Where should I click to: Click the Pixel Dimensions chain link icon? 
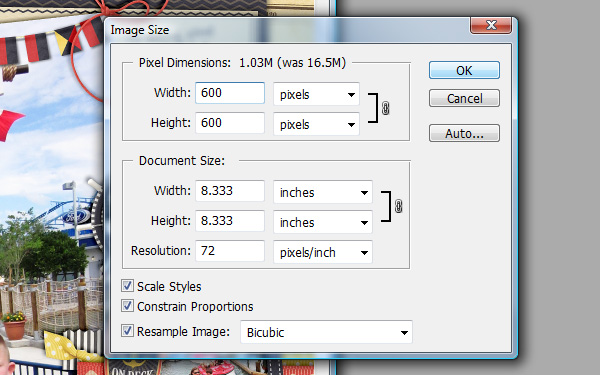coord(386,108)
